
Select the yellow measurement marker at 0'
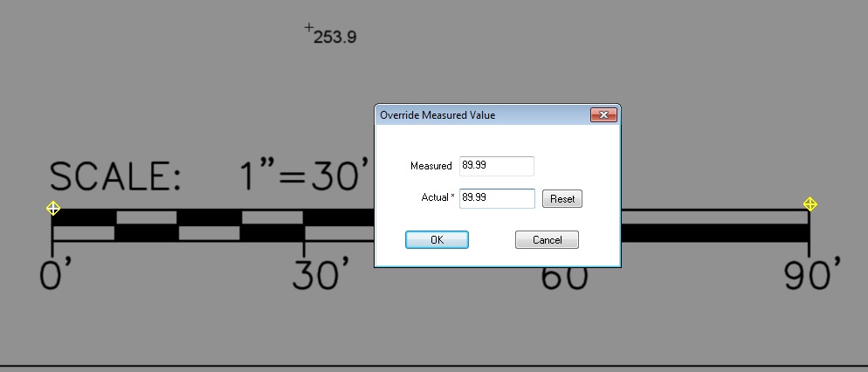click(52, 208)
